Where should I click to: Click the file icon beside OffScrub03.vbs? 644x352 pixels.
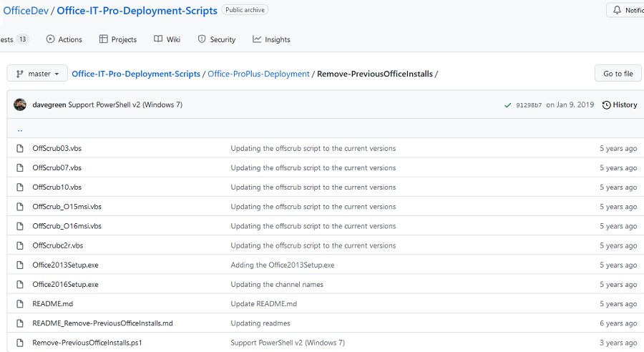pyautogui.click(x=20, y=148)
